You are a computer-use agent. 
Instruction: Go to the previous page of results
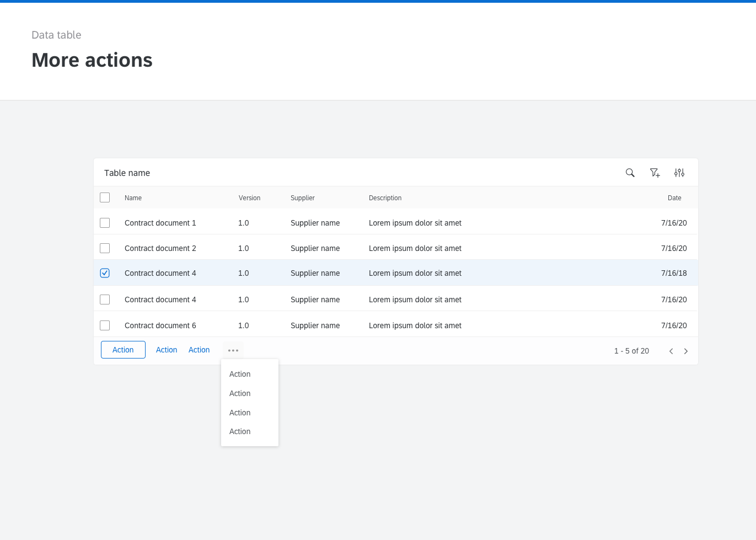[x=671, y=351]
